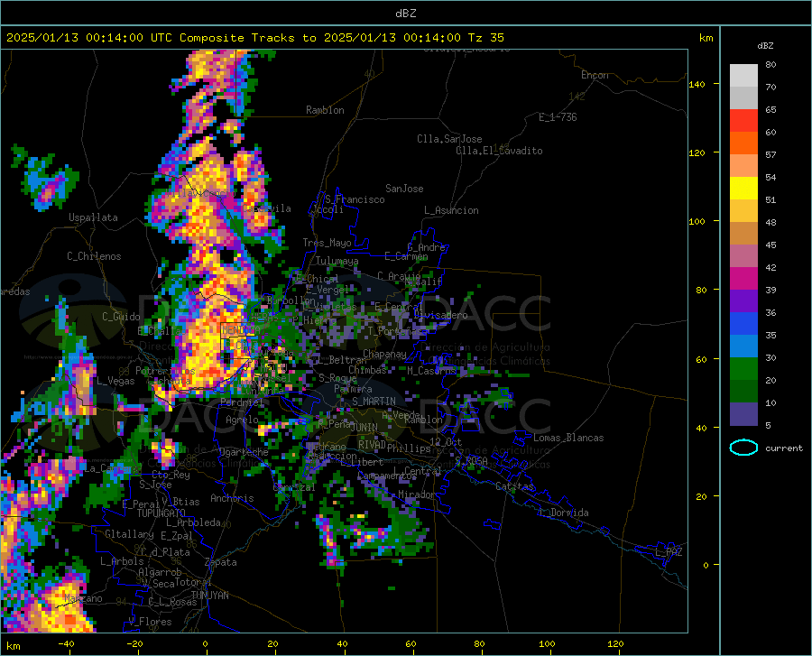
Task: Click the TUNUYAN map label
Action: [x=209, y=596]
